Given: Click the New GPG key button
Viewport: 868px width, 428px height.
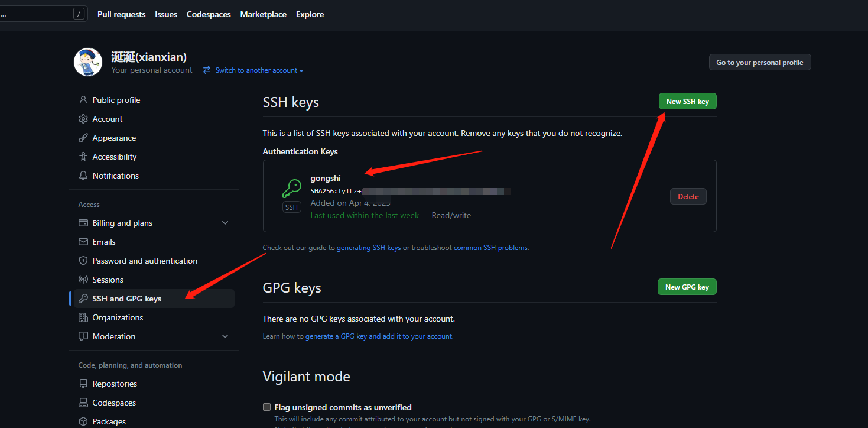Looking at the screenshot, I should click(x=687, y=287).
